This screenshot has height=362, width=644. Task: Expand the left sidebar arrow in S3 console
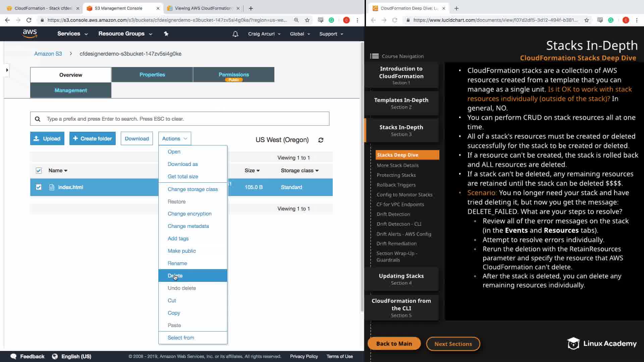pos(7,70)
